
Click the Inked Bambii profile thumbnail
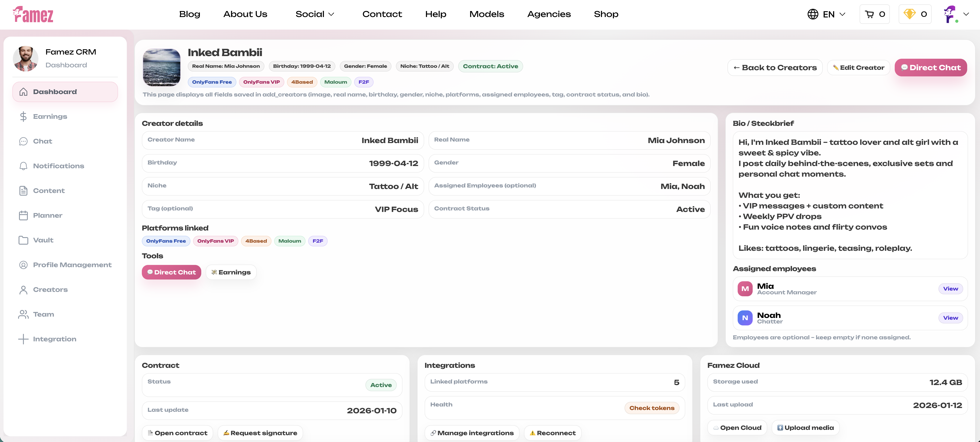click(x=161, y=67)
